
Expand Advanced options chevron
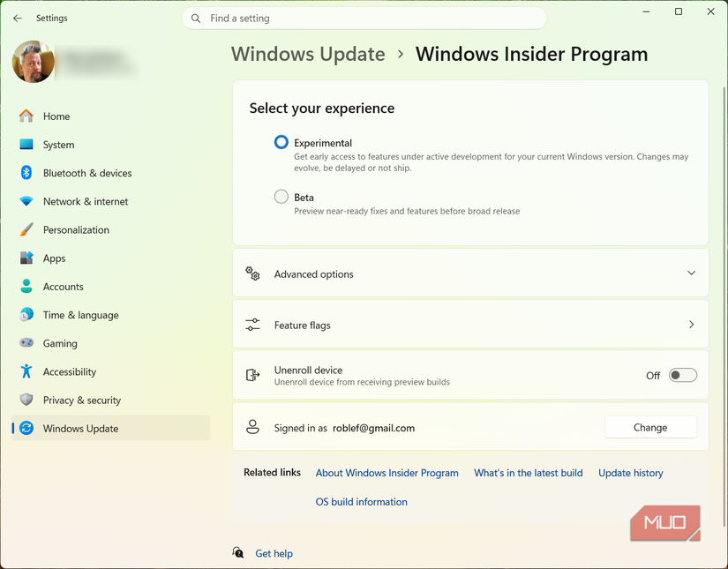pos(691,273)
